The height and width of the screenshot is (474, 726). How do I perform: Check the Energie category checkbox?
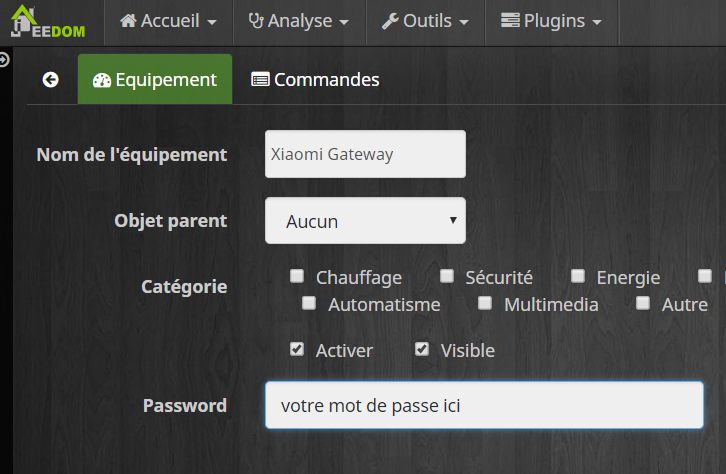(578, 276)
